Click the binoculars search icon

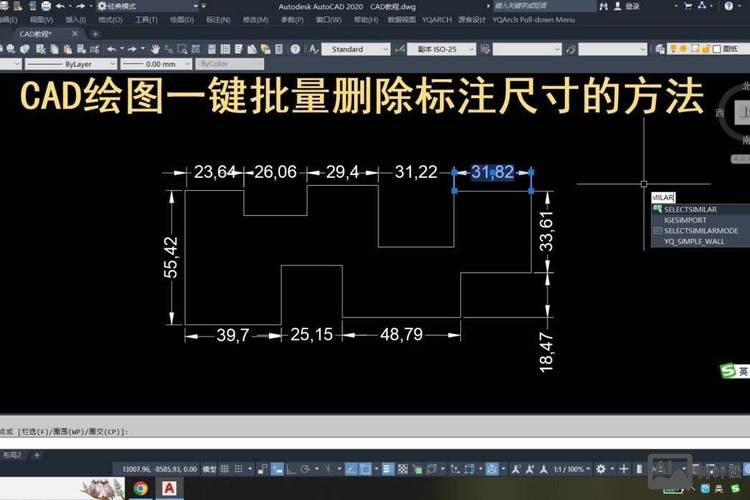(604, 6)
